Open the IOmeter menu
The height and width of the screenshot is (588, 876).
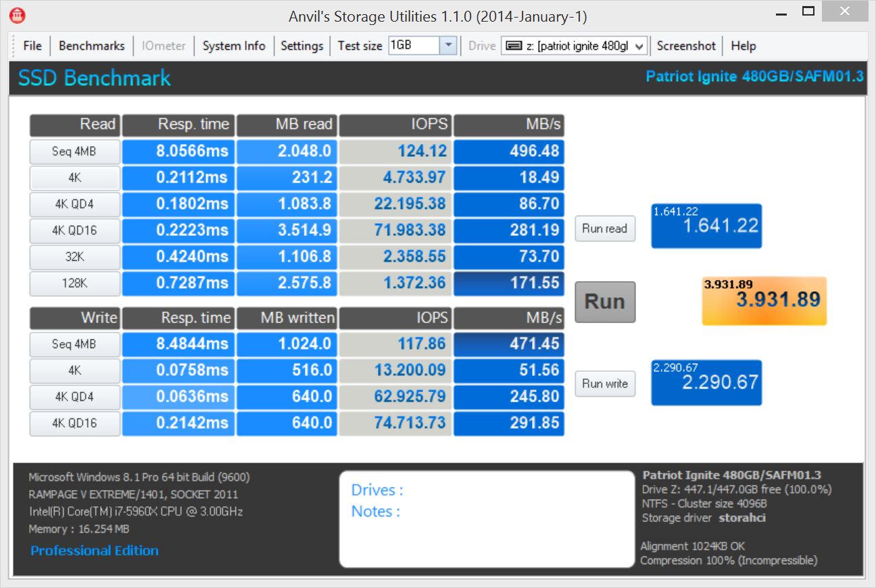pos(164,46)
